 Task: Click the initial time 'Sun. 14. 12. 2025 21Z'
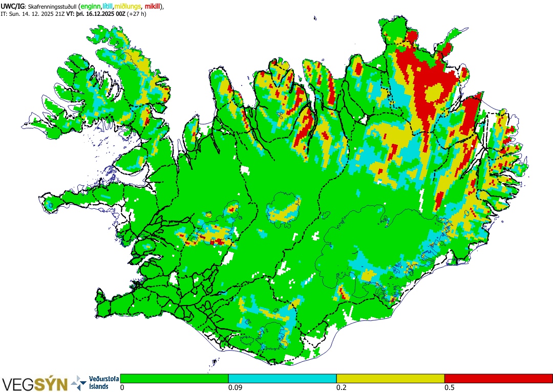[x=37, y=14]
